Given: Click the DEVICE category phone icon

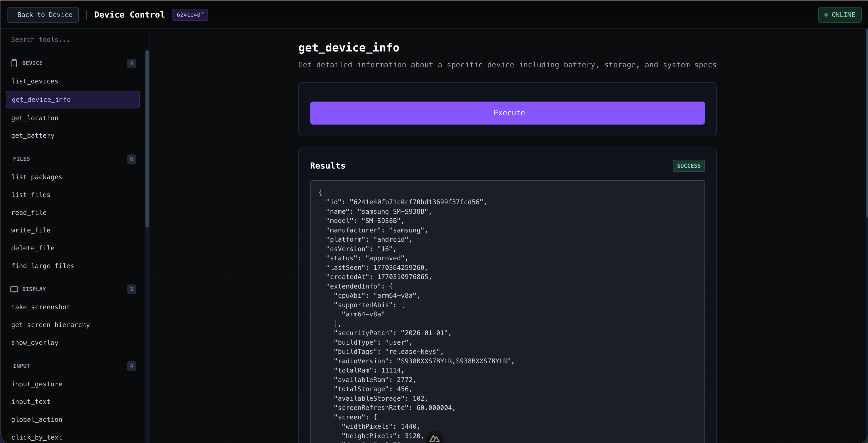Looking at the screenshot, I should pos(14,63).
